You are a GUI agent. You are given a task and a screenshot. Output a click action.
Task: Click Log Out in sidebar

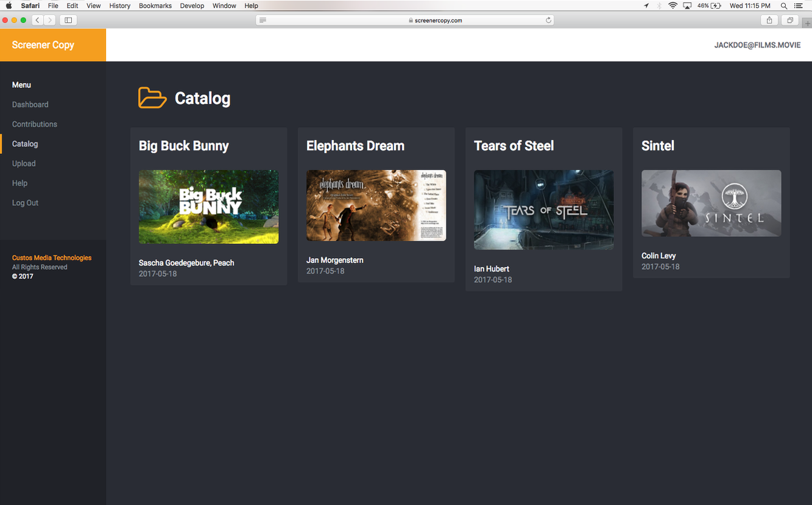(x=25, y=203)
